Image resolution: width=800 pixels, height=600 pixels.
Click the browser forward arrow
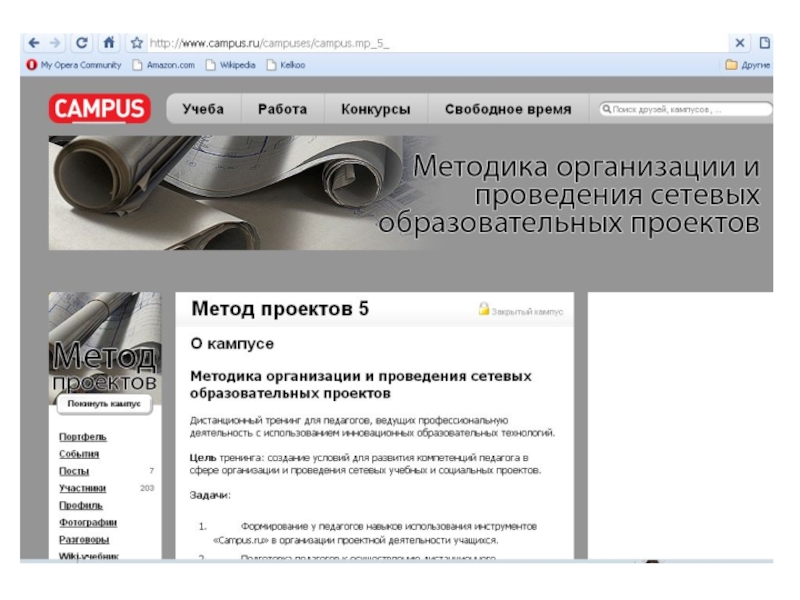pos(55,43)
